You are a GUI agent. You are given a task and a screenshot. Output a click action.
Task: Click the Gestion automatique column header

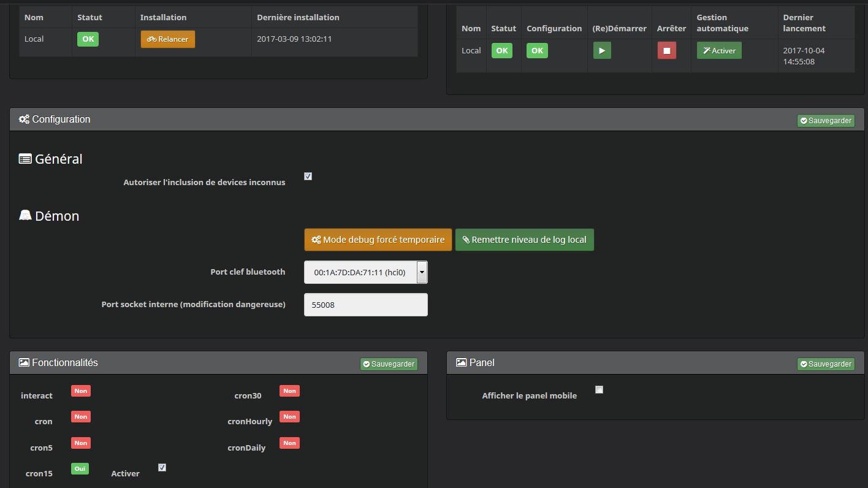[723, 23]
